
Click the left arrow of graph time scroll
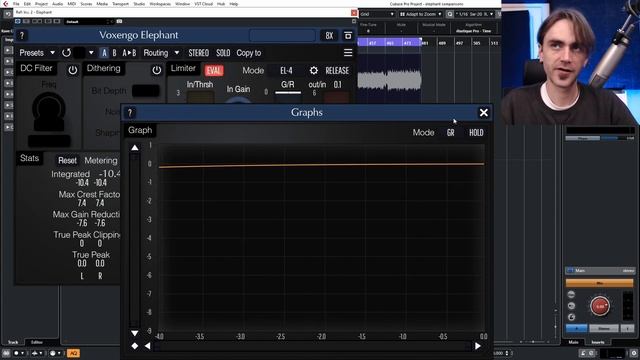point(147,346)
